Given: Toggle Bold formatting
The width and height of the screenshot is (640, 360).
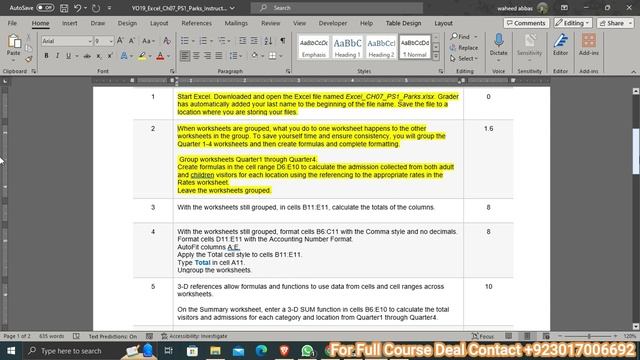Looking at the screenshot, I should point(46,56).
